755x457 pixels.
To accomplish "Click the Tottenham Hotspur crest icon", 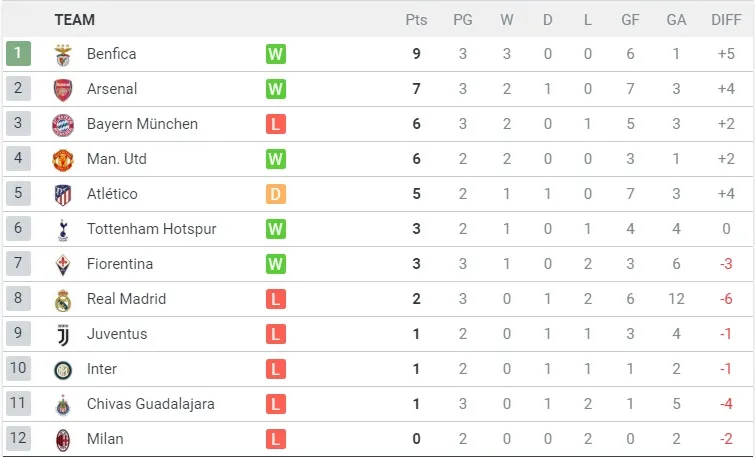I will (63, 229).
